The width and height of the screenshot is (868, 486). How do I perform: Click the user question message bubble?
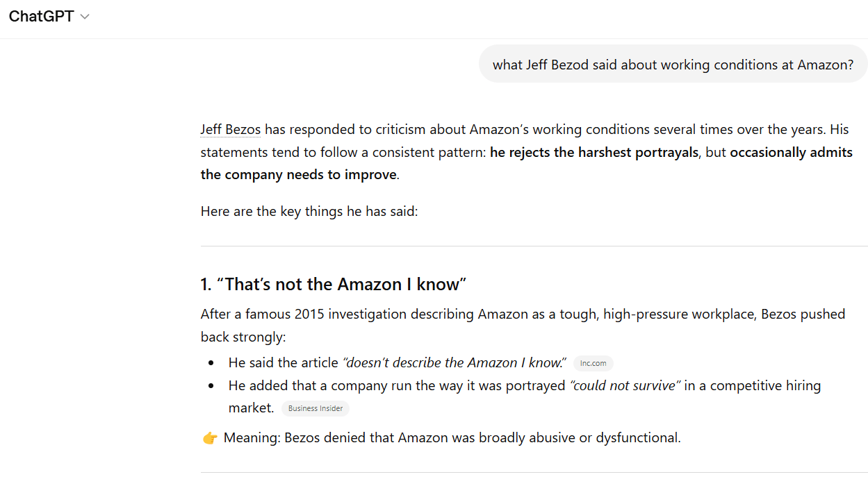673,65
